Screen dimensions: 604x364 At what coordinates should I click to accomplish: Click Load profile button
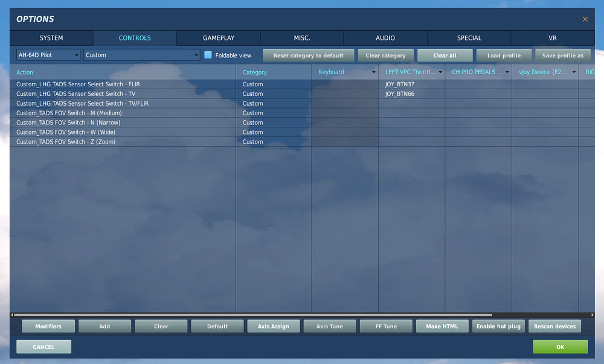[504, 56]
